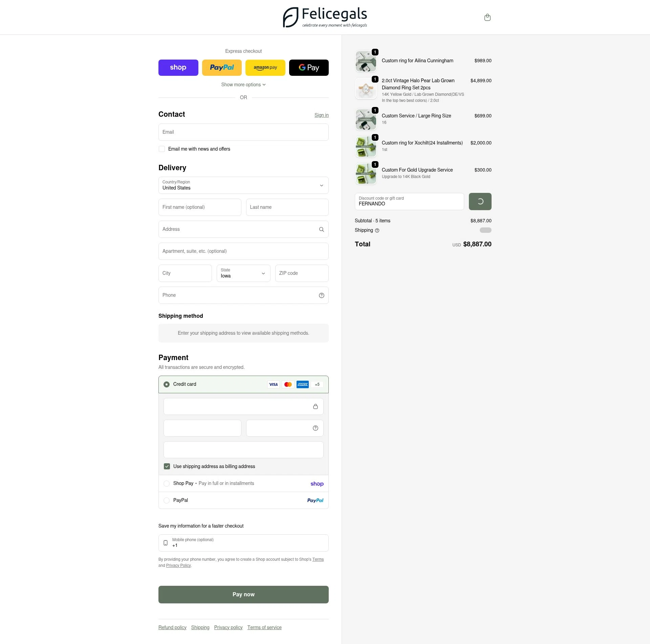Click the search icon in the Address field
Viewport: 650px width, 644px height.
click(x=321, y=229)
